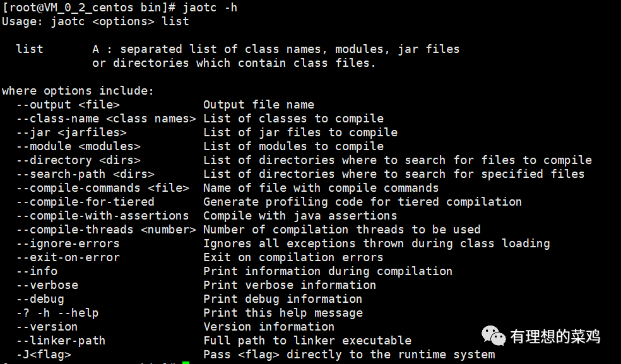This screenshot has width=621, height=364.
Task: Click the "Usage: jaotc <options> list" line
Action: (x=95, y=21)
